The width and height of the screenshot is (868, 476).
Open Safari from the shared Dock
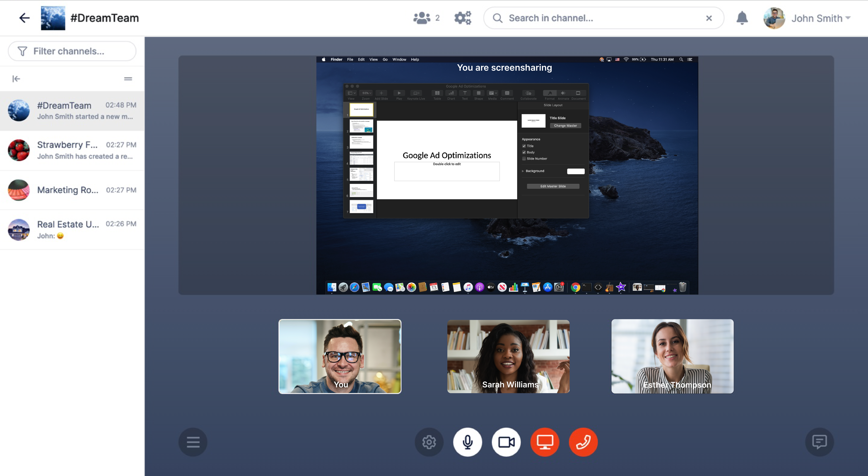354,287
